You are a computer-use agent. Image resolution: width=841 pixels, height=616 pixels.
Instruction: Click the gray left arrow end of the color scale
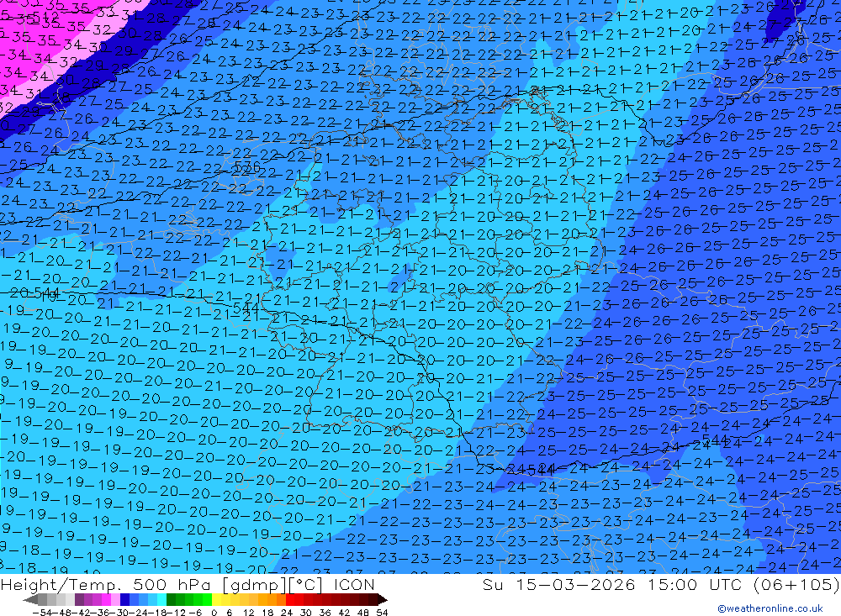click(x=30, y=600)
